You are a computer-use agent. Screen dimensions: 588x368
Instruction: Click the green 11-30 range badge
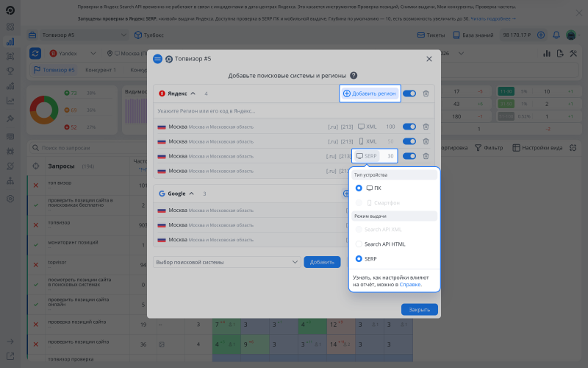506,91
